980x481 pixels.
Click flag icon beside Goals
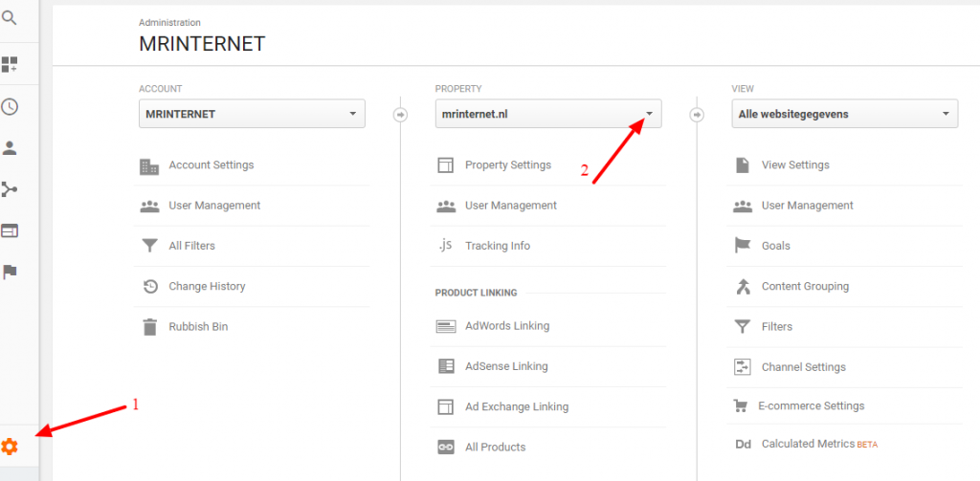click(x=742, y=246)
